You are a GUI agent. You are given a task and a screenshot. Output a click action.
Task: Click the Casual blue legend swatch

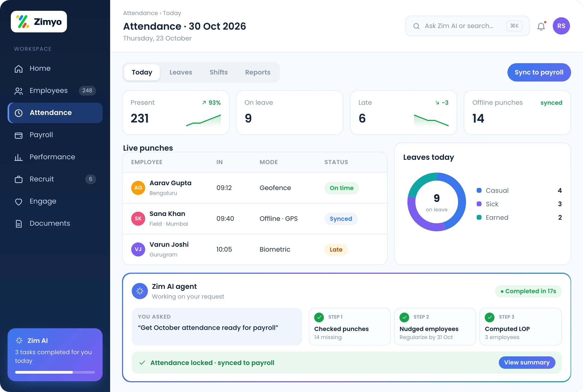[479, 191]
